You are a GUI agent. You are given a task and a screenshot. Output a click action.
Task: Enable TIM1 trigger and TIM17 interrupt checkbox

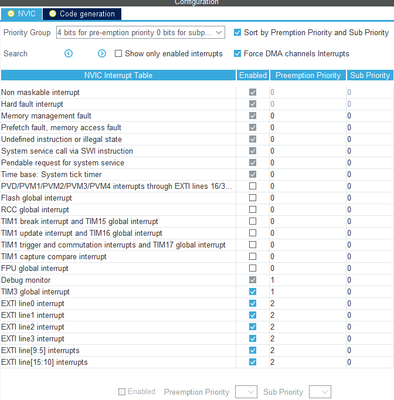(253, 245)
